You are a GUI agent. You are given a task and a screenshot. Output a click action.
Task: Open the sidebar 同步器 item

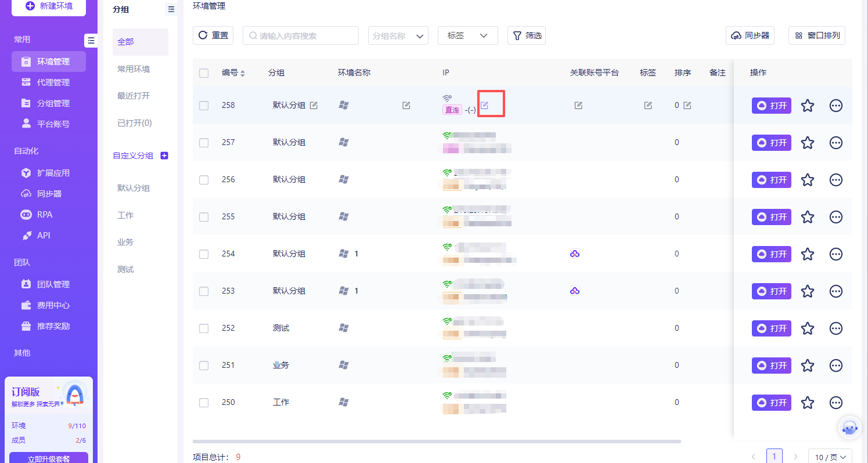[x=49, y=194]
